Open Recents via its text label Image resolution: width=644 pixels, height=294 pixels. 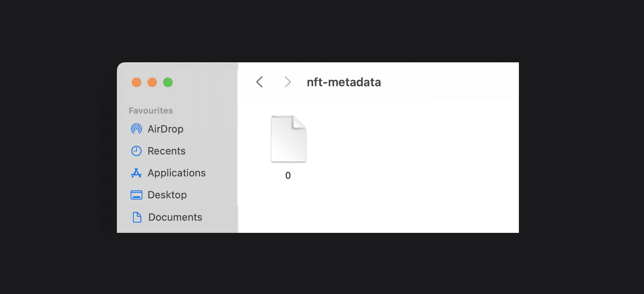click(x=166, y=151)
